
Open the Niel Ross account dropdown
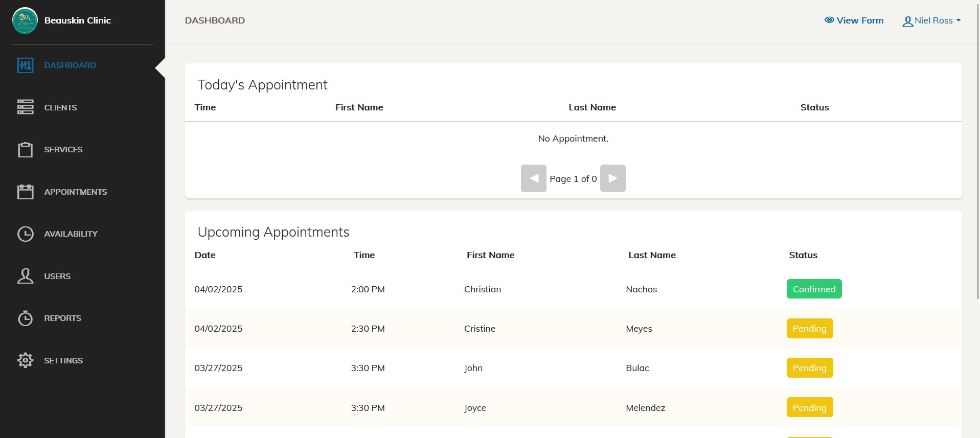click(x=931, y=20)
